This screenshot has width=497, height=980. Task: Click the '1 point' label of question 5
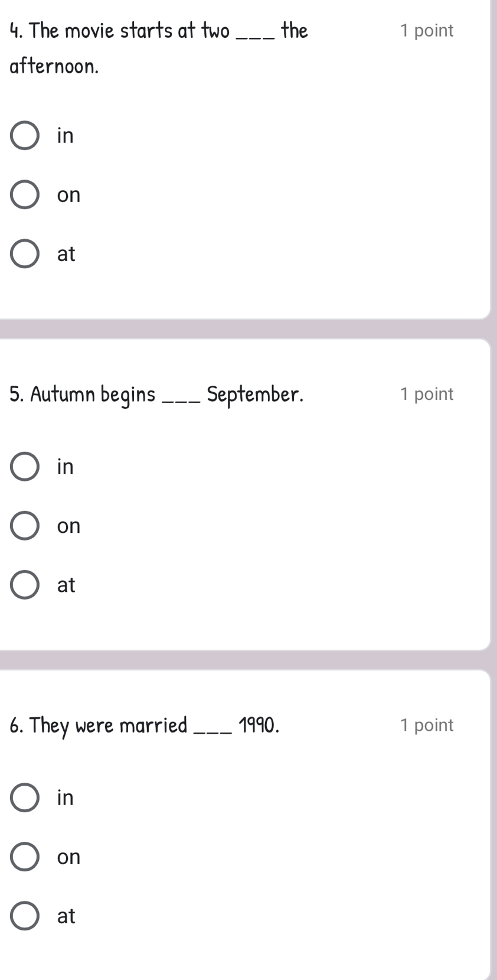426,394
